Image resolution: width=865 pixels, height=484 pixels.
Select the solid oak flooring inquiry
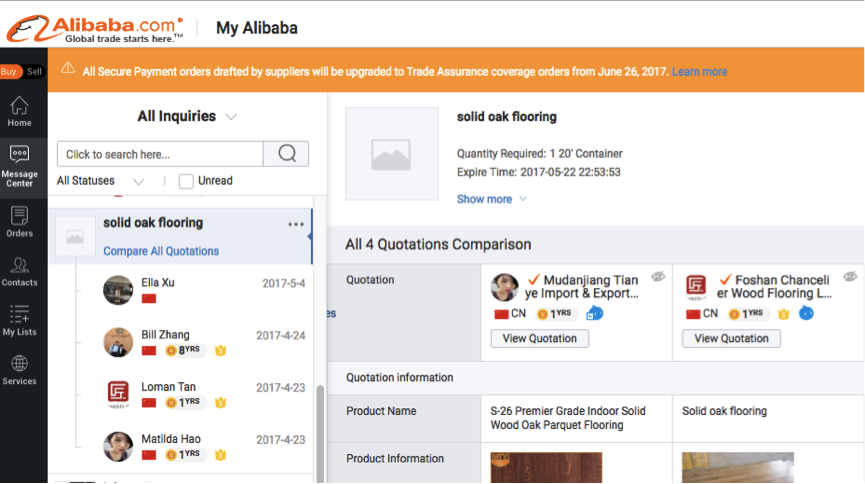[180, 236]
